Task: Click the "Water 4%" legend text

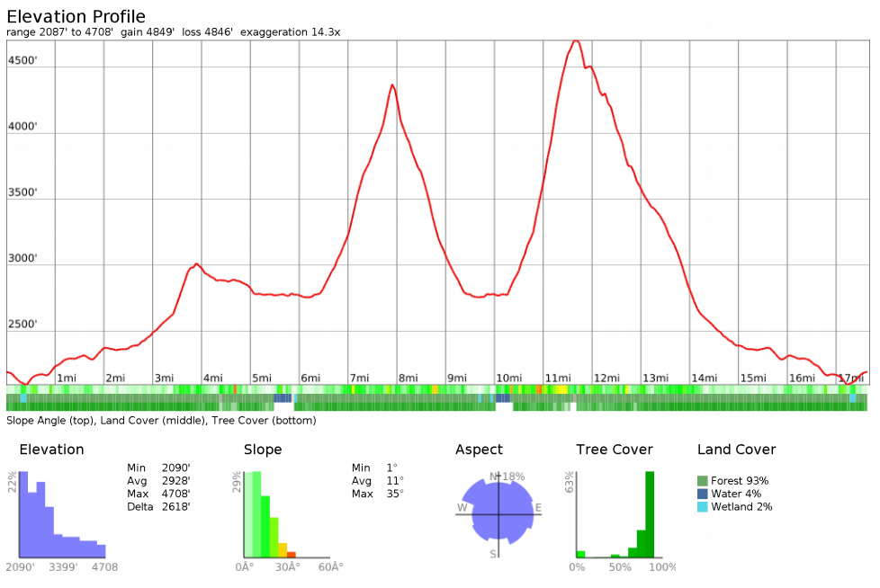Action: [x=736, y=494]
